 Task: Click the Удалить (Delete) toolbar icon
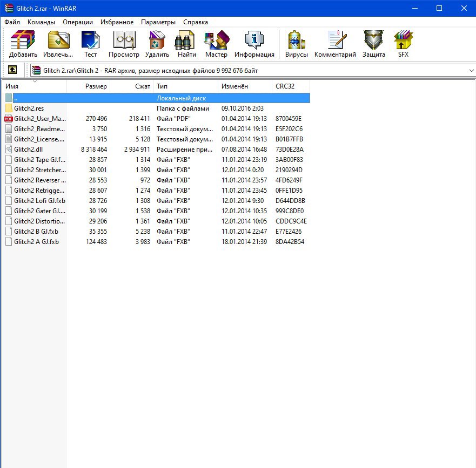pos(157,44)
